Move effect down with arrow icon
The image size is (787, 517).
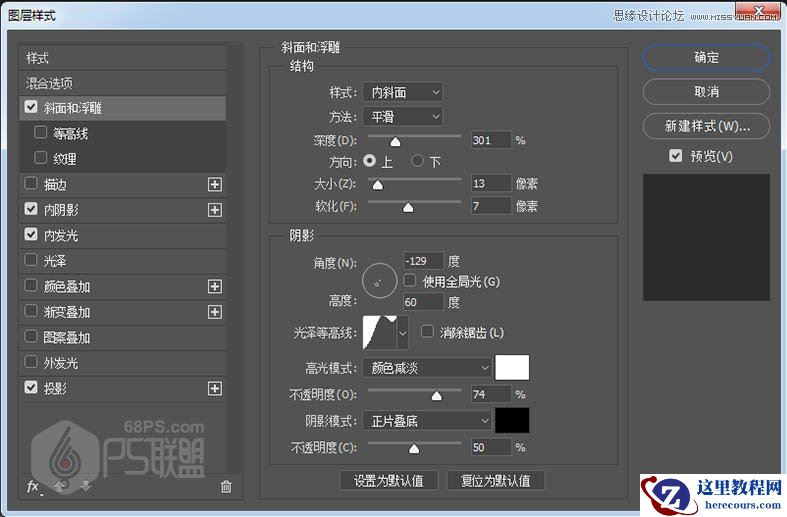coord(85,485)
